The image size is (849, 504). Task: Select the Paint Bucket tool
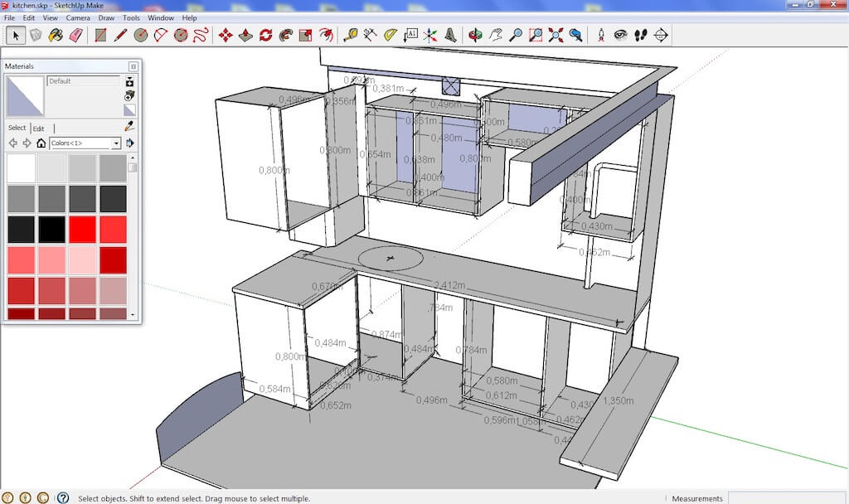(56, 35)
